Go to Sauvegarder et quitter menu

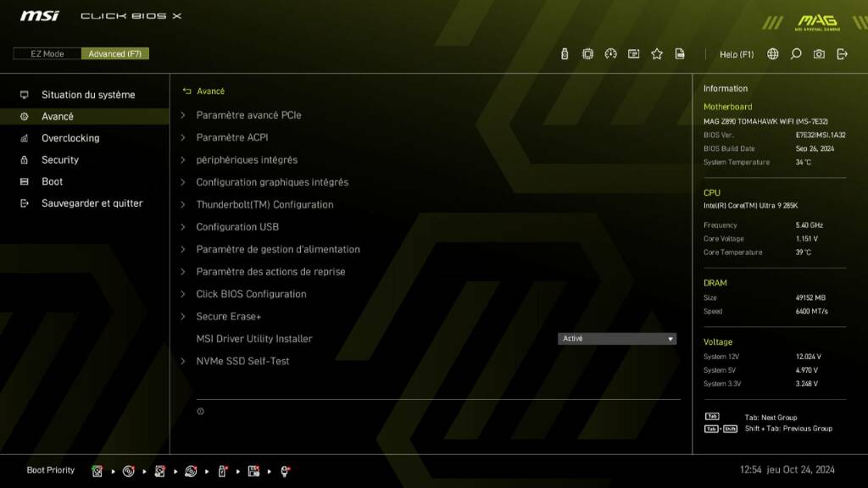92,203
